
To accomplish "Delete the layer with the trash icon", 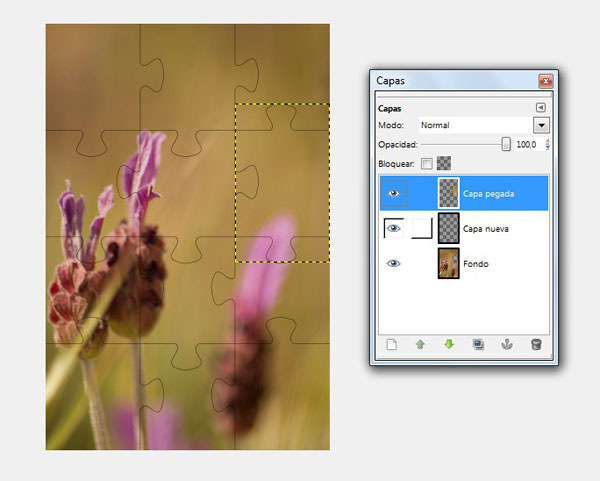I will pyautogui.click(x=536, y=344).
